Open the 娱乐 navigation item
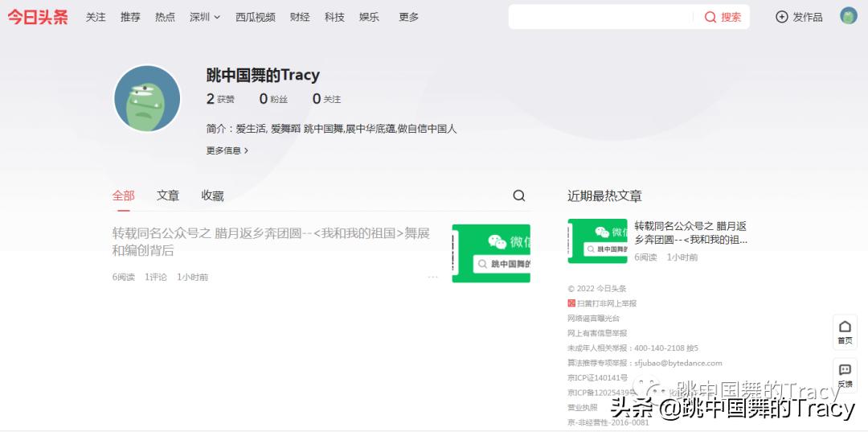 [369, 17]
